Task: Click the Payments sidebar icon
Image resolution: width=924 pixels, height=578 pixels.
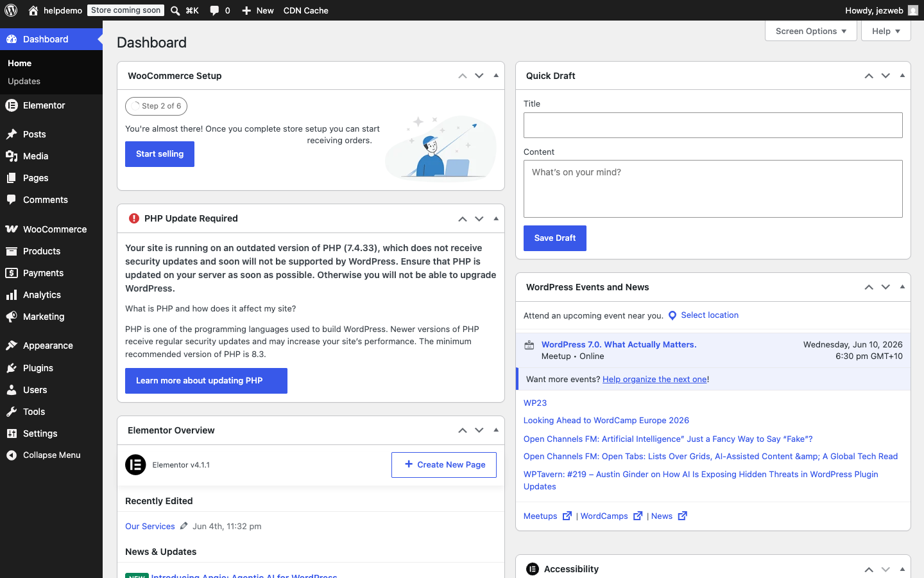Action: [12, 273]
